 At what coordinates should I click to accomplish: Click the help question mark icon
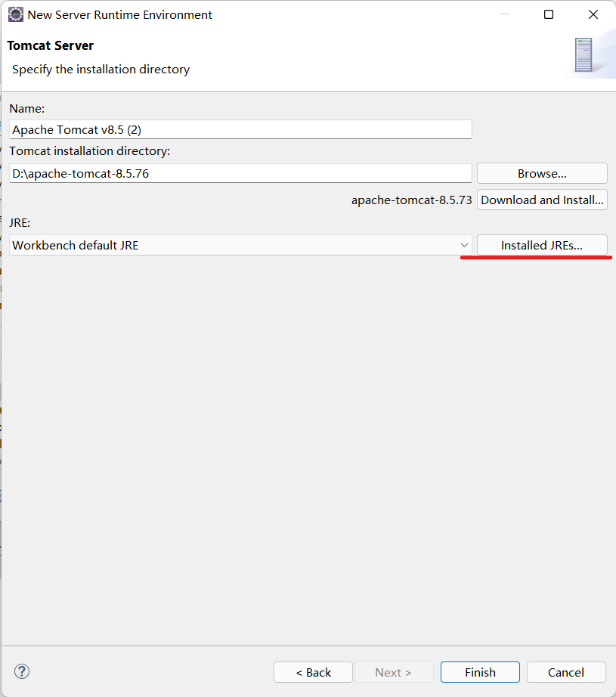point(22,671)
